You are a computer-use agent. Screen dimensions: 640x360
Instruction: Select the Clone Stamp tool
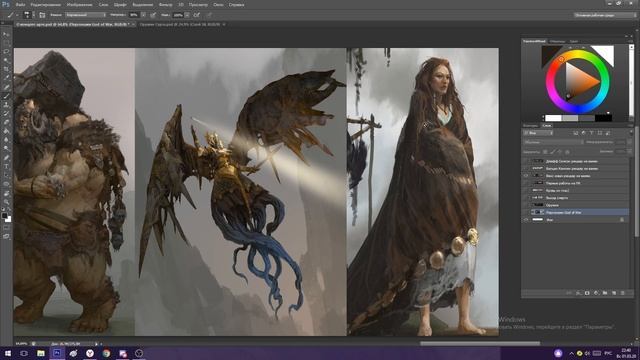click(6, 105)
